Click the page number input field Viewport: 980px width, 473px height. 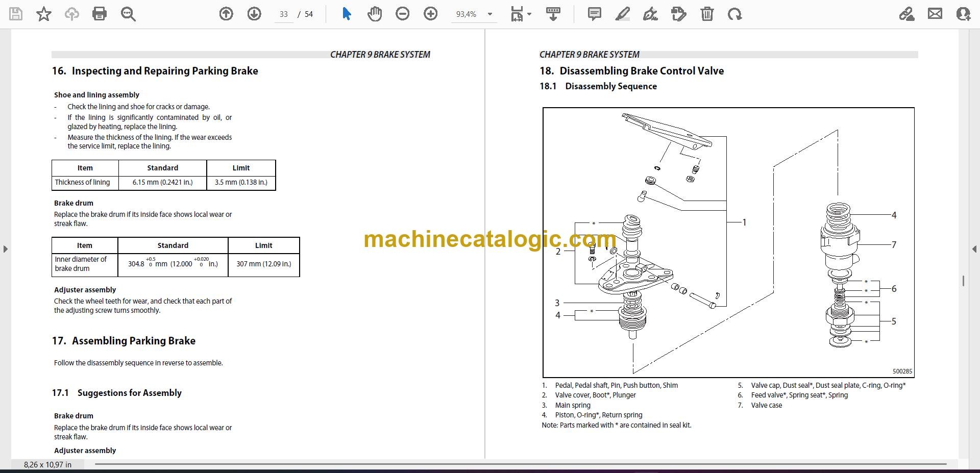coord(284,14)
